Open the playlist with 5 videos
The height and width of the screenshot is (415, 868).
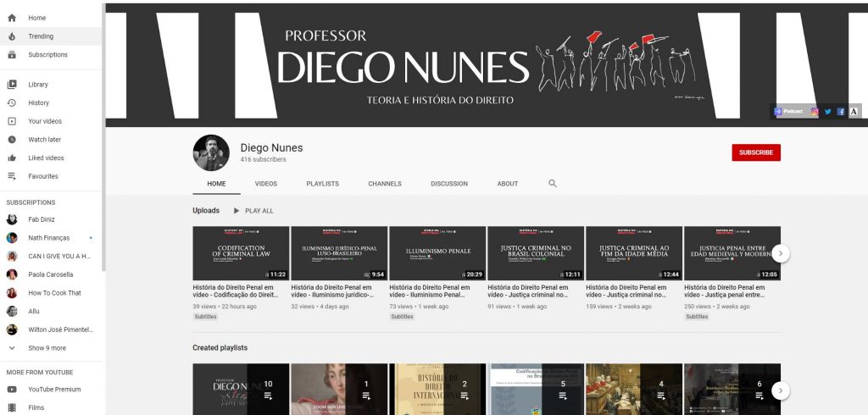536,389
